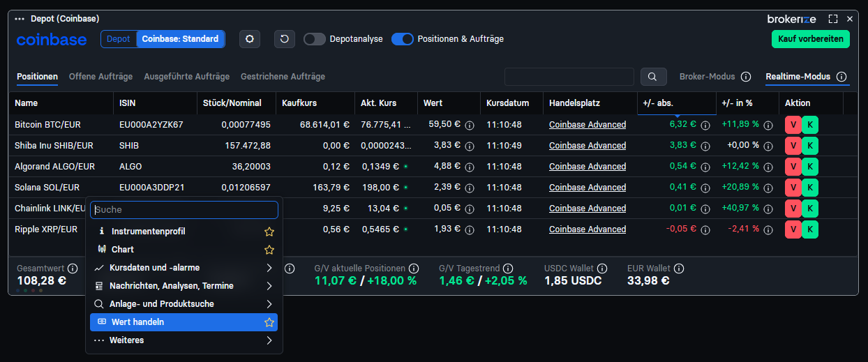Click the Bitcoin ISIN EU000A2YZK67
868x362 pixels.
pyautogui.click(x=151, y=125)
